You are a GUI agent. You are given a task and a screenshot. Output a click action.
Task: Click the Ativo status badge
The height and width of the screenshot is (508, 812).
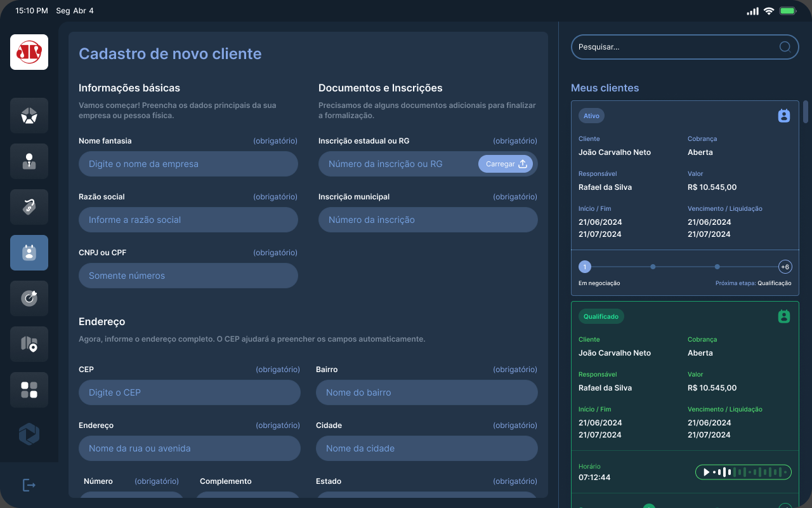(591, 116)
